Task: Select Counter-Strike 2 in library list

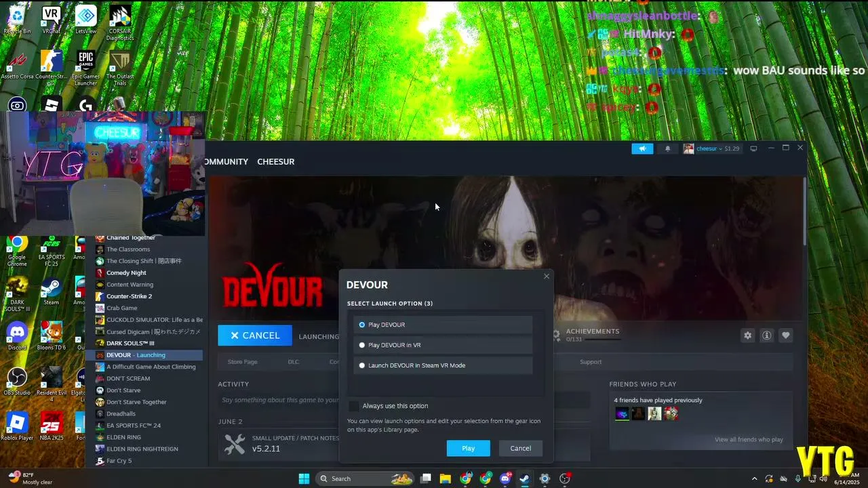Action: coord(129,296)
